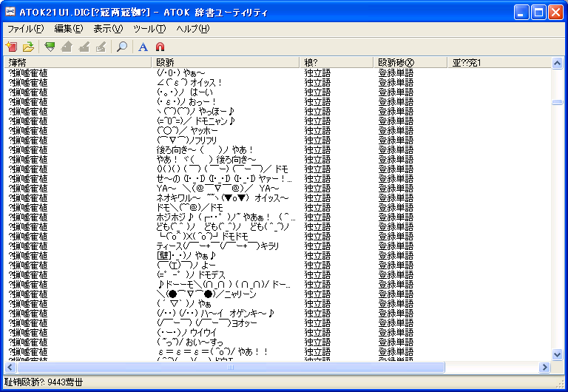
Task: Select the row containing ドモニャン♪
Action: point(277,121)
